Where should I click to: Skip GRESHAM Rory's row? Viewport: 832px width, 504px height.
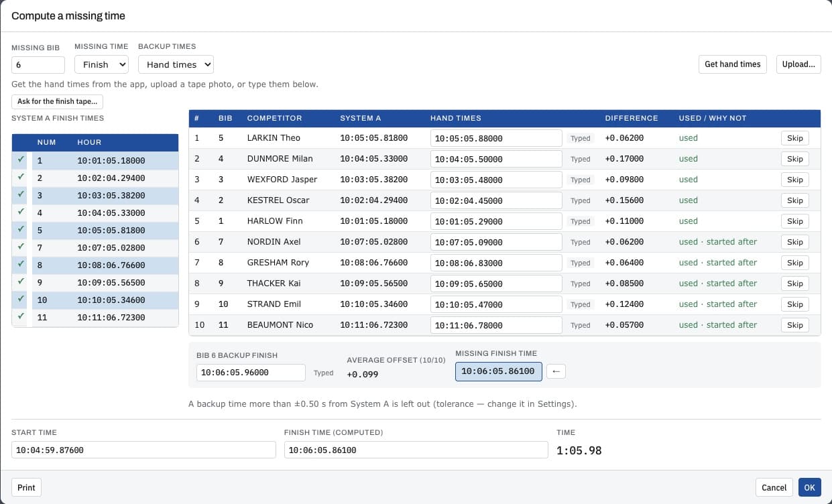click(x=794, y=263)
